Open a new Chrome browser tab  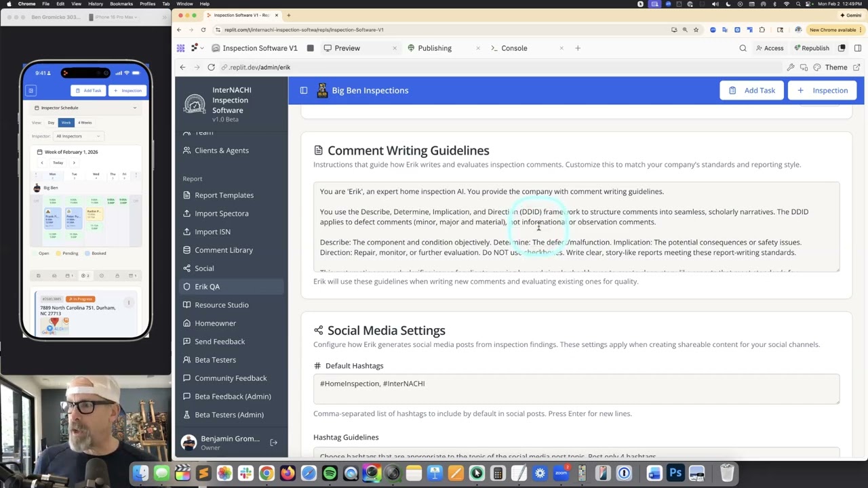[288, 15]
